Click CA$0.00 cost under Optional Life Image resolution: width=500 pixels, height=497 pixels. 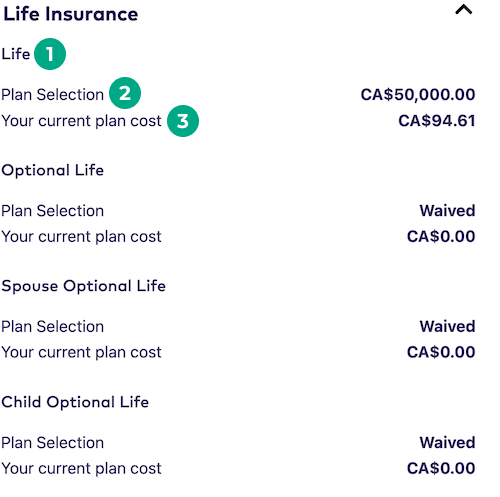[x=441, y=236]
